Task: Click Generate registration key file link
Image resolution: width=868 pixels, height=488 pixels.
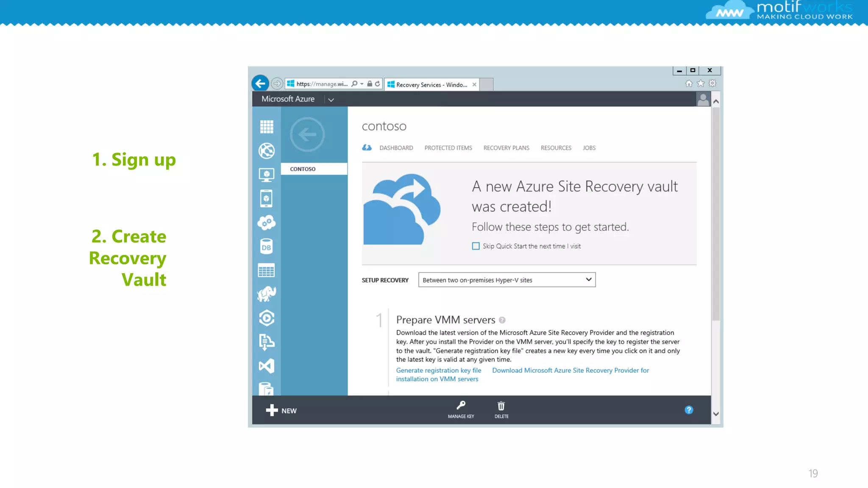Action: click(439, 370)
